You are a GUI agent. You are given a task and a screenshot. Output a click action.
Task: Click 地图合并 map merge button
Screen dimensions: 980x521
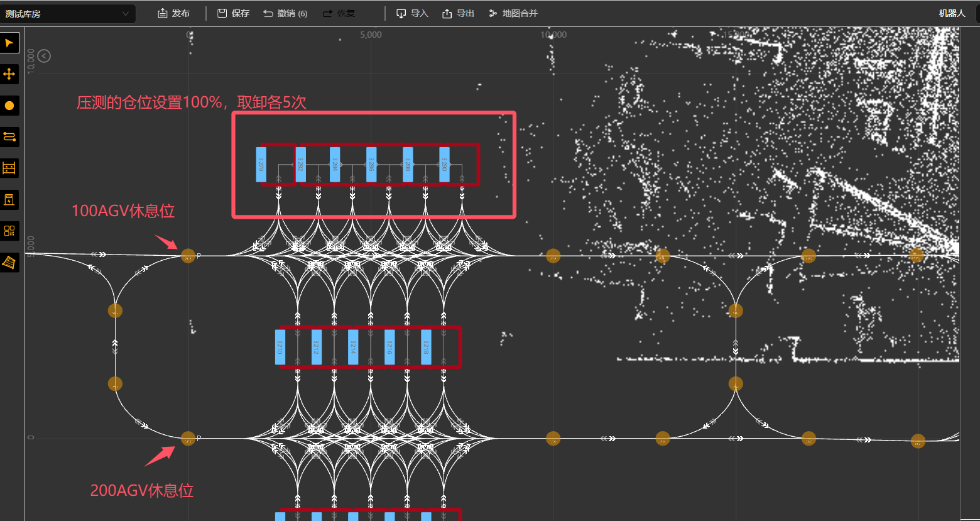tap(513, 13)
